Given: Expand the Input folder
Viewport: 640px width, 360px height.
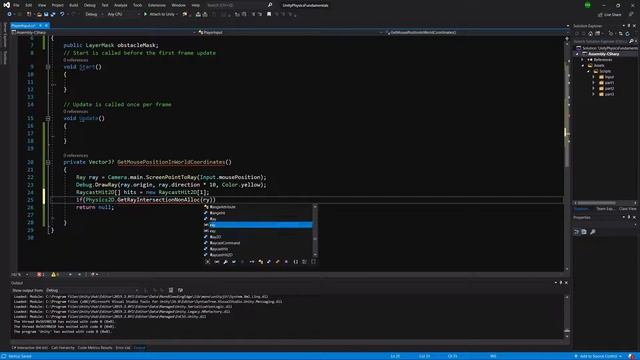Looking at the screenshot, I should pos(594,77).
